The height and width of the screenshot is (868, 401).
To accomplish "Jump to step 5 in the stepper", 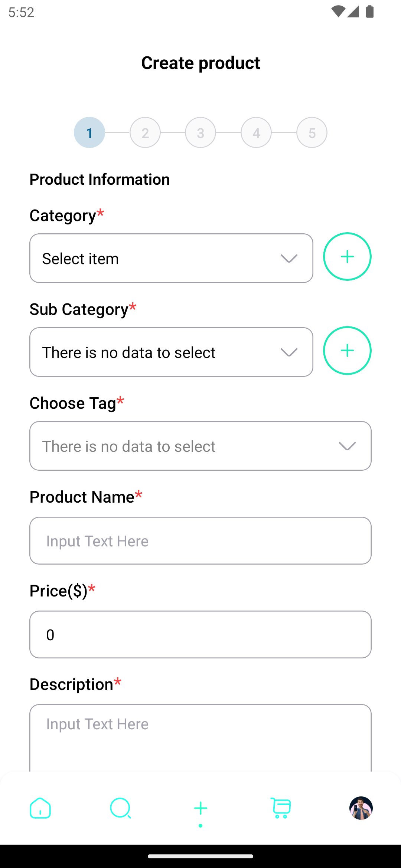I will (312, 133).
